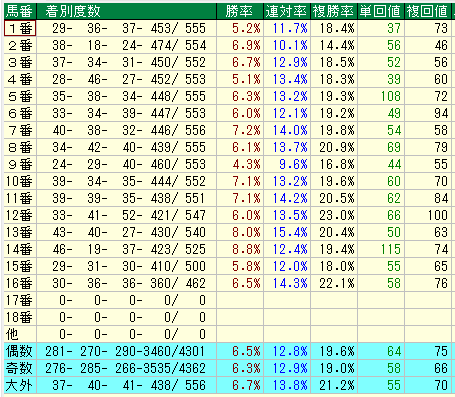Click 複勝率 22.1% in the 16番 row
The height and width of the screenshot is (397, 455).
click(x=337, y=283)
